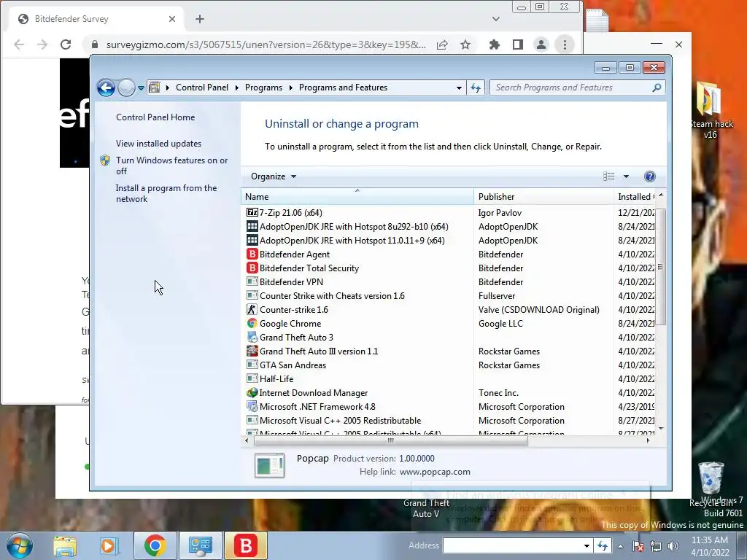Click Control Panel breadcrumb
The width and height of the screenshot is (747, 560).
click(202, 87)
